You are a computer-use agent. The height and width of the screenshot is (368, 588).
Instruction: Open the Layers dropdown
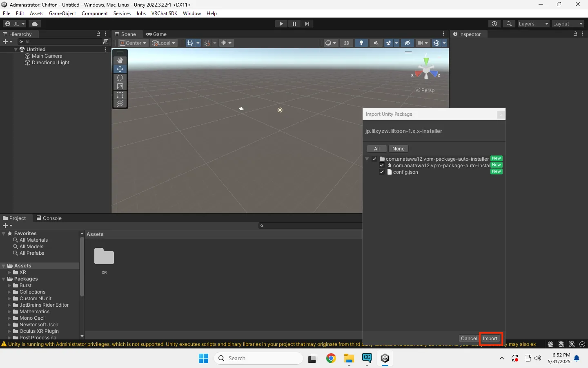point(533,24)
